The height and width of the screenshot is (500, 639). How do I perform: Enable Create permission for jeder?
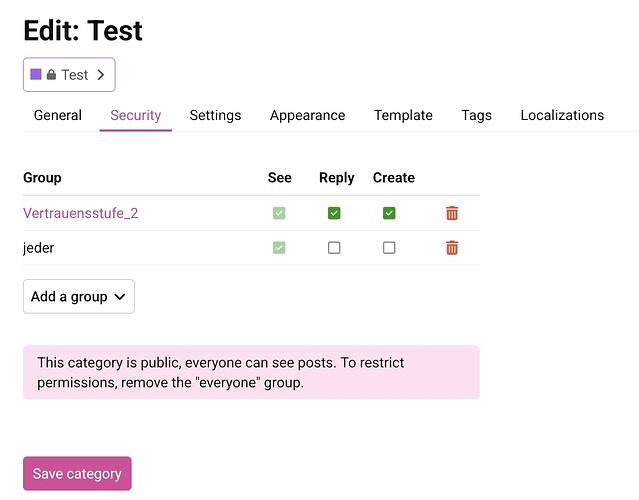click(389, 247)
